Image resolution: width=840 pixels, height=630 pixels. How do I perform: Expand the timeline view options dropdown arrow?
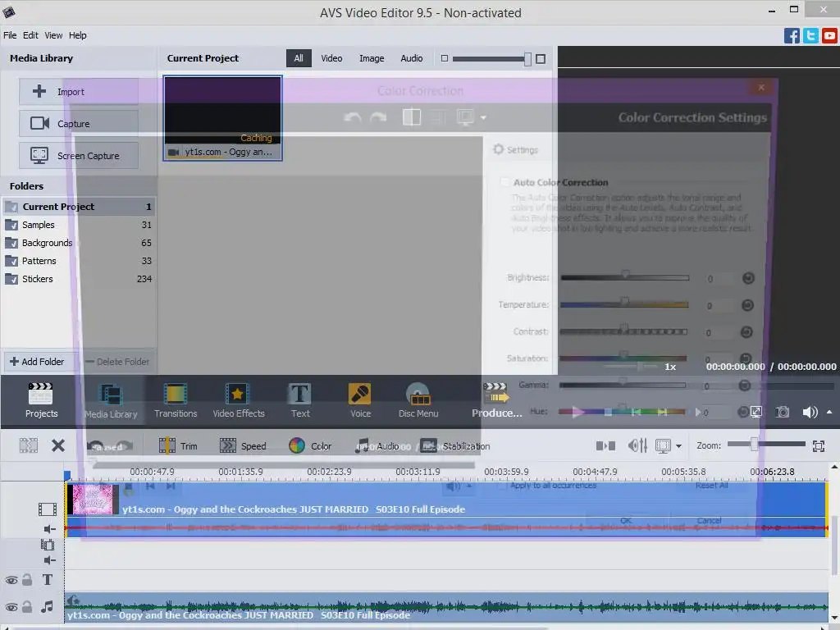[678, 445]
